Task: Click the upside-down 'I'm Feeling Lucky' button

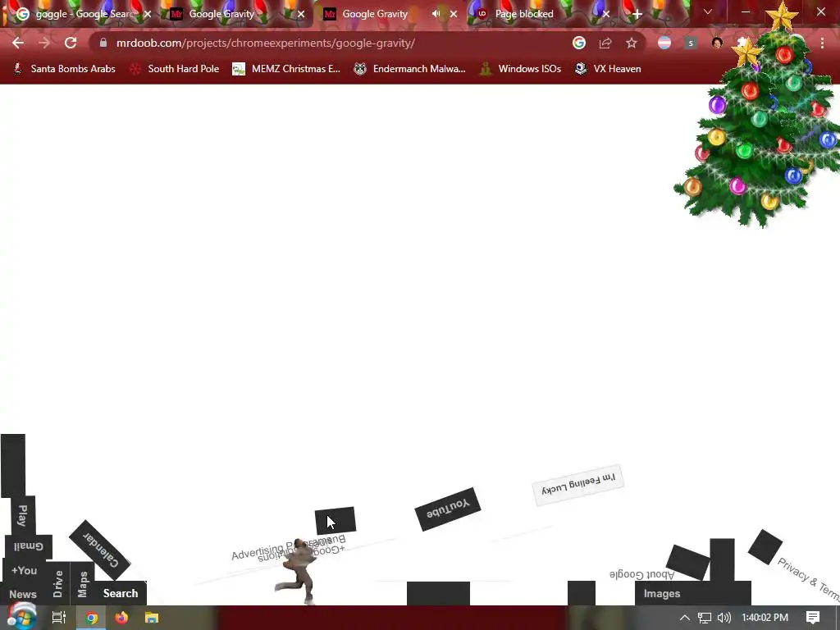Action: pos(578,485)
